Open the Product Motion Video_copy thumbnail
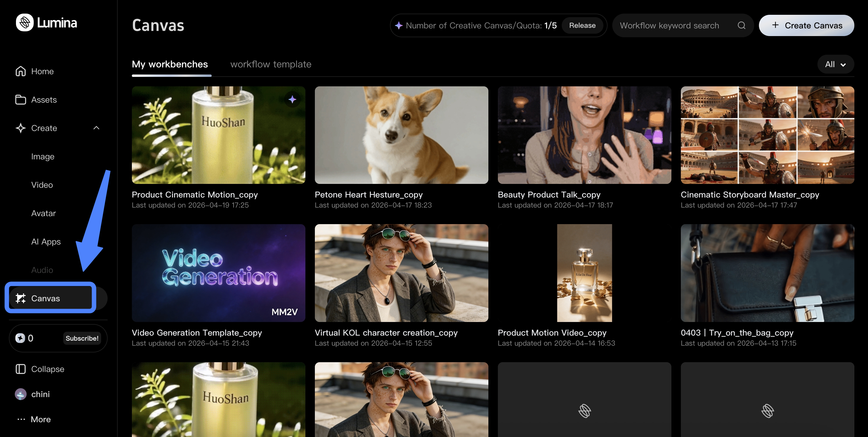The width and height of the screenshot is (868, 437). 584,273
